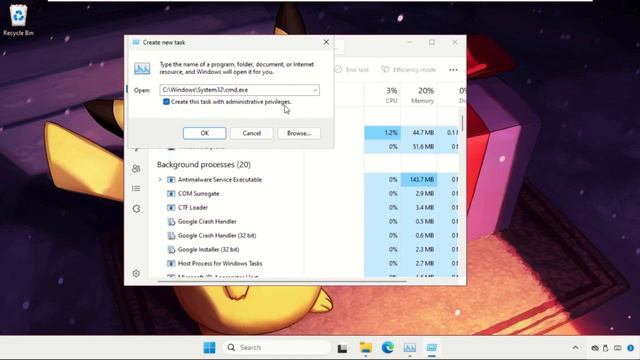Click the notification badge in system tray

click(631, 348)
